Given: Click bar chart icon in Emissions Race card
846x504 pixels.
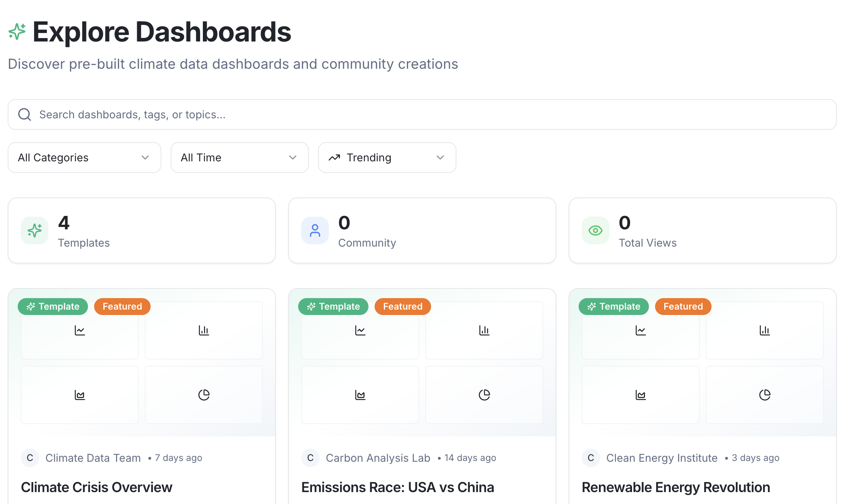Looking at the screenshot, I should [484, 330].
